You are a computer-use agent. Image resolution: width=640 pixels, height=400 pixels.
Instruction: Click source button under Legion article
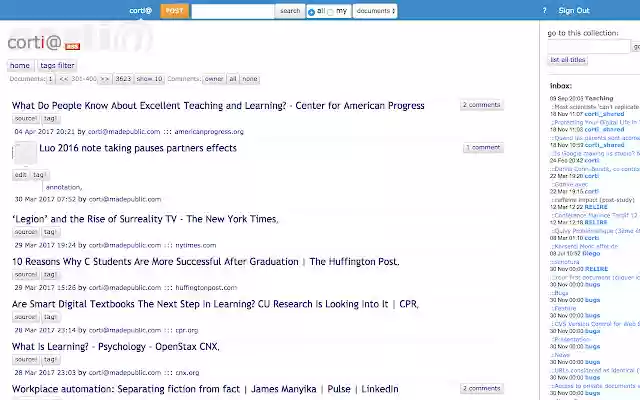[26, 232]
